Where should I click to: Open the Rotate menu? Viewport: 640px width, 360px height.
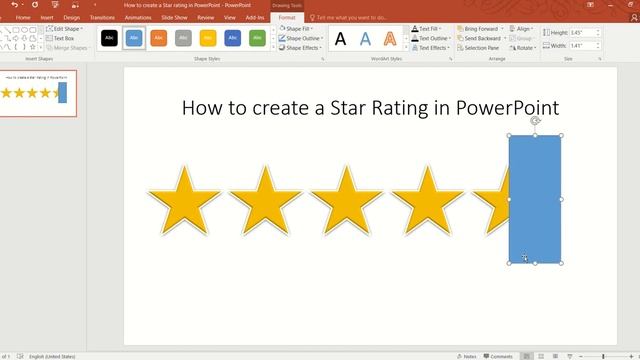523,48
